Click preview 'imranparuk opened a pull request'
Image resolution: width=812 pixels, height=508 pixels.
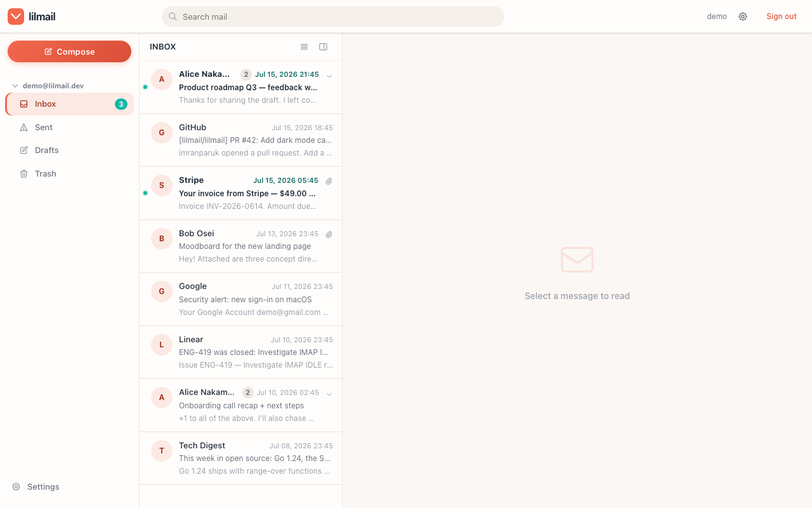[255, 153]
